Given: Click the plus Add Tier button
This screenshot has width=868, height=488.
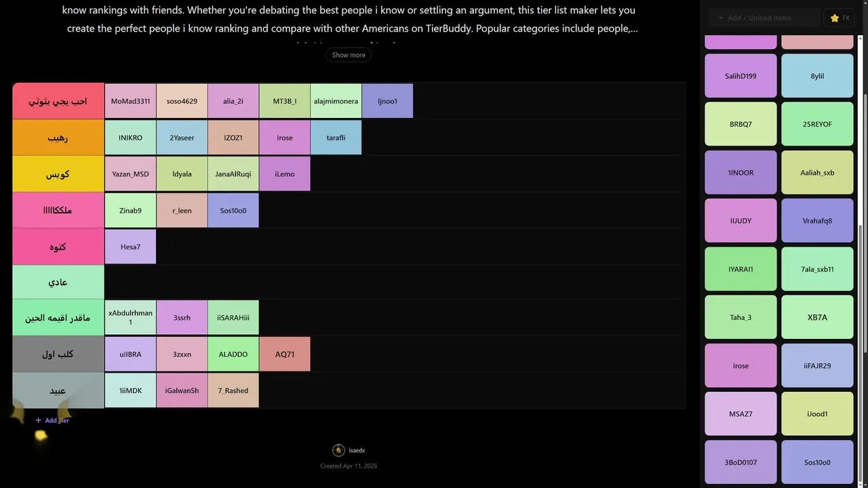Looking at the screenshot, I should [x=52, y=420].
